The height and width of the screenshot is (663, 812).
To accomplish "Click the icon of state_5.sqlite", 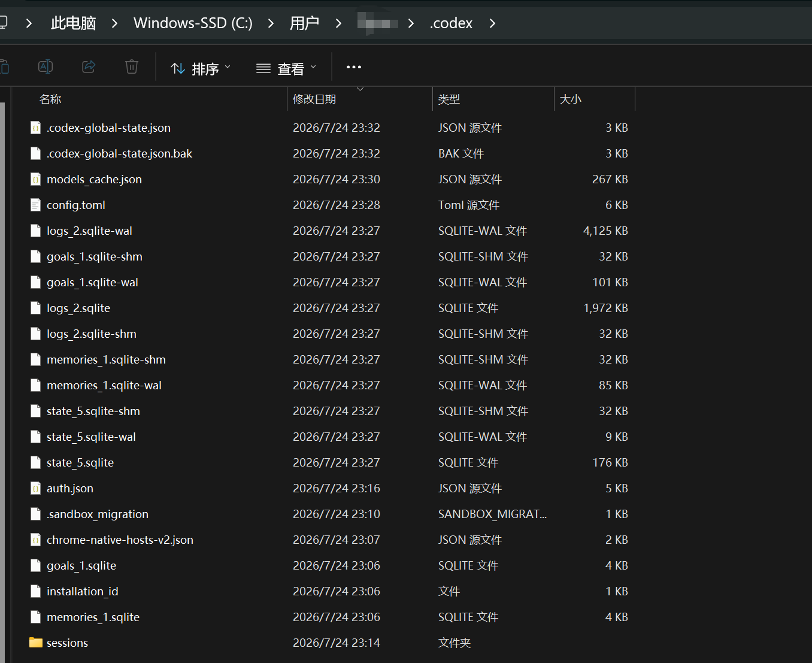I will pos(36,462).
